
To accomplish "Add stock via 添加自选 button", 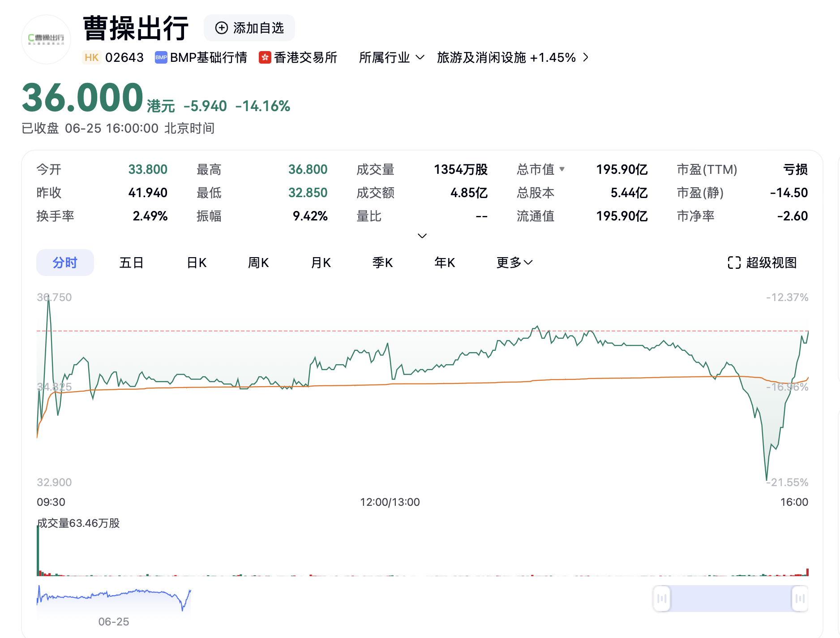I will (249, 28).
